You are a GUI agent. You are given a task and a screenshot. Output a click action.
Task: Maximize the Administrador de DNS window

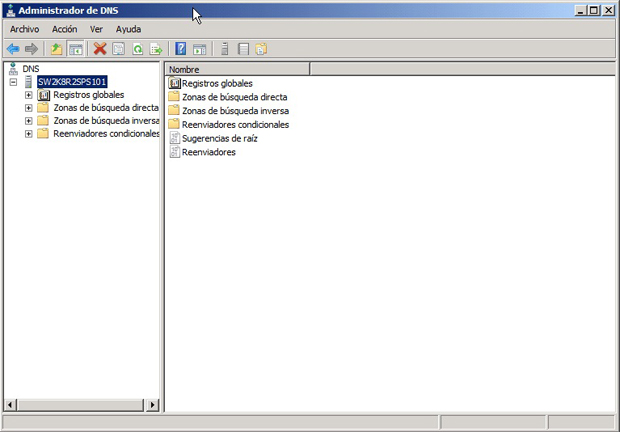(x=594, y=10)
